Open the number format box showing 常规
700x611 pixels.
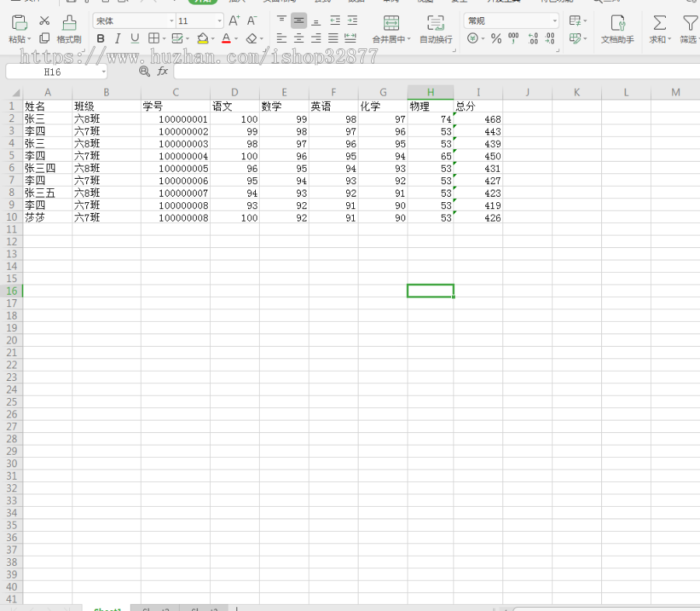point(511,20)
